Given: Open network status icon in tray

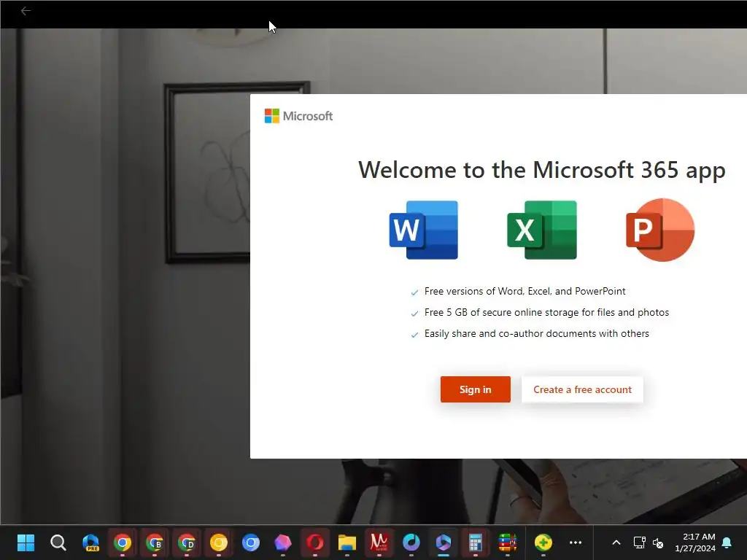Looking at the screenshot, I should coord(639,542).
